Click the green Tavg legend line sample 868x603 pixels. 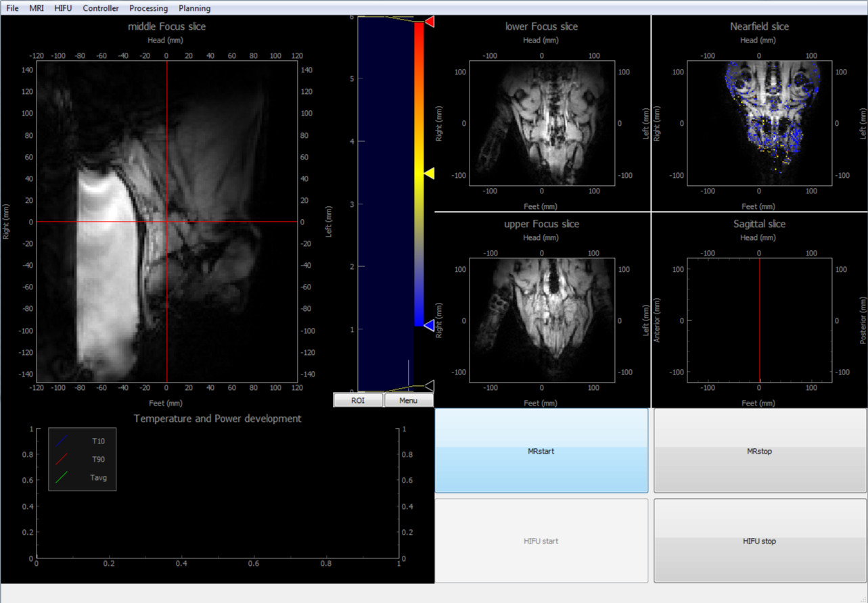point(62,477)
